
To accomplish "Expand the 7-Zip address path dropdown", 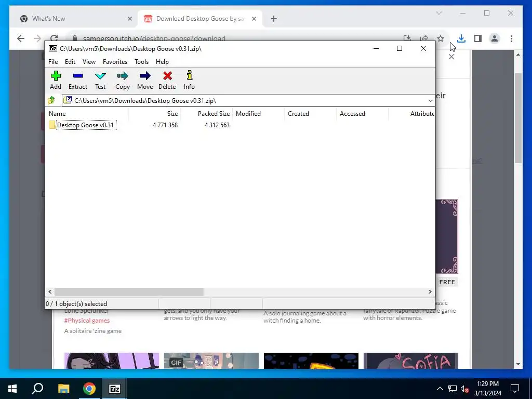I will click(x=430, y=100).
